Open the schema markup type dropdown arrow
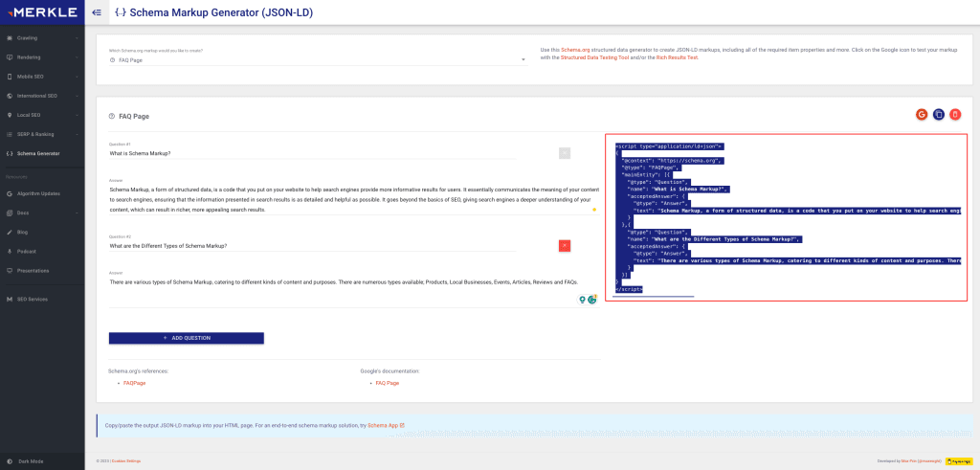 click(523, 60)
